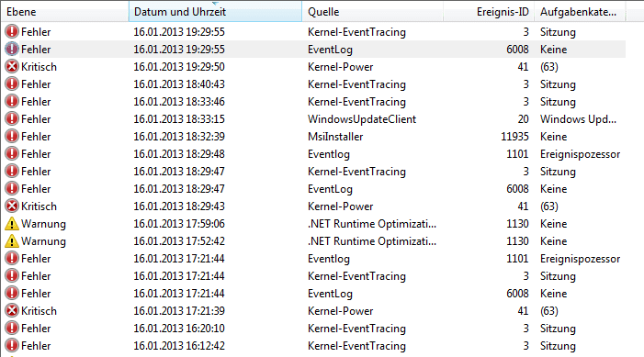
Task: Click event ID 41 in the 17:21:39 row
Action: pyautogui.click(x=523, y=310)
